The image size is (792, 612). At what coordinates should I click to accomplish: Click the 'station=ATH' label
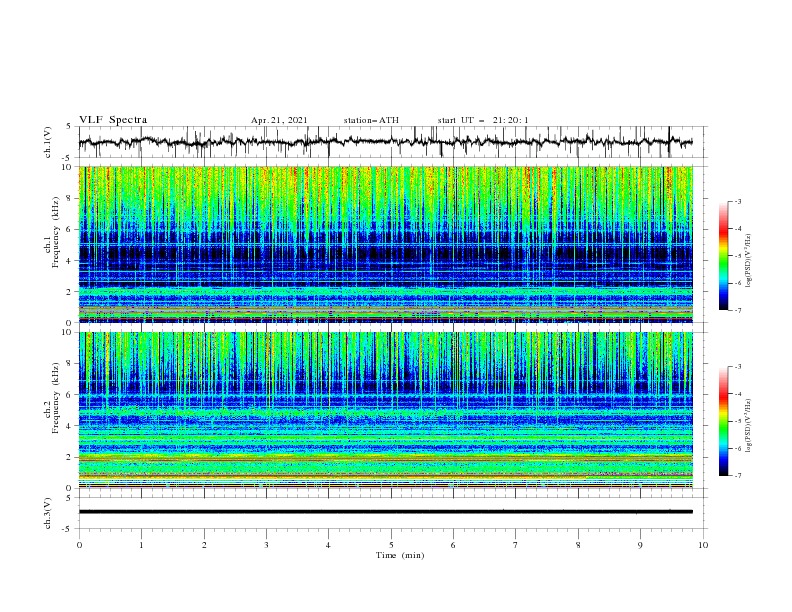tap(371, 120)
